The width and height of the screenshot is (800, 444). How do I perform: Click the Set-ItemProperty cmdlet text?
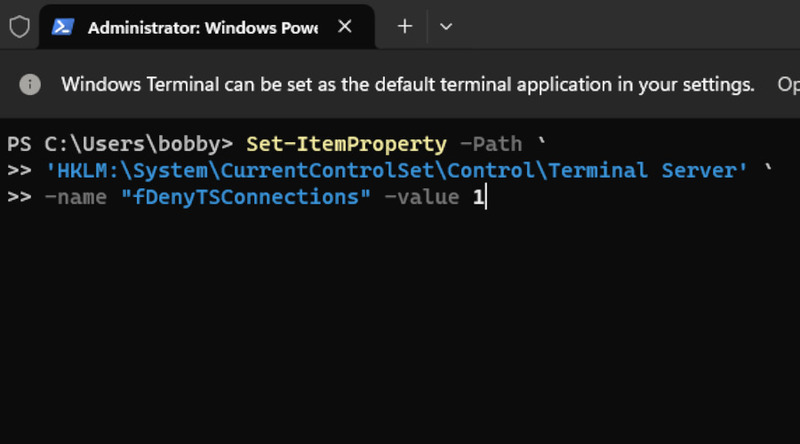pos(346,144)
